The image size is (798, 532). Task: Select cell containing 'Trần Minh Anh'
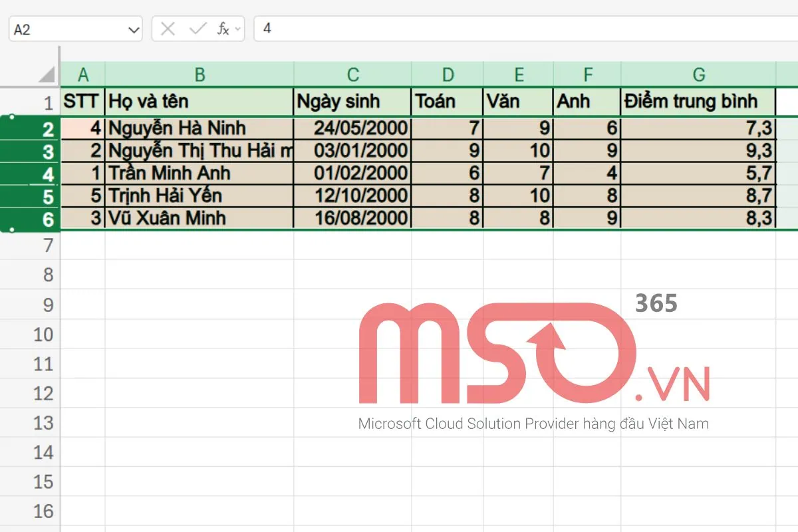(x=199, y=174)
